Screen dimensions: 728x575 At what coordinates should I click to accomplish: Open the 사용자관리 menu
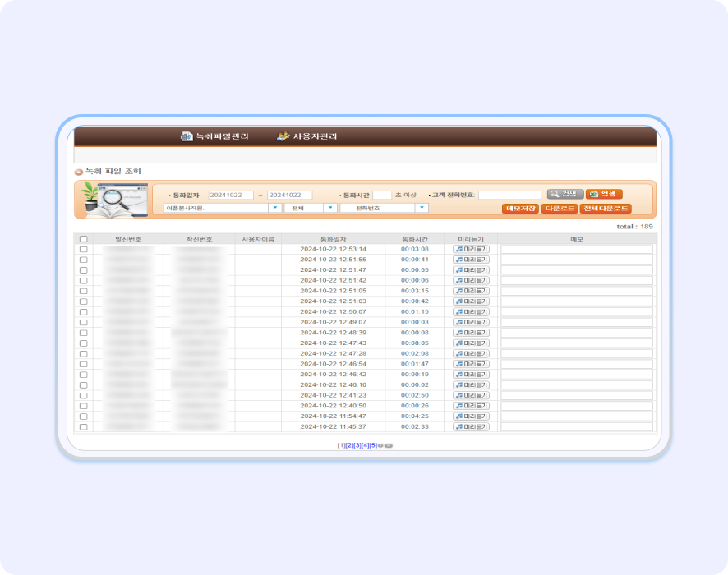[307, 136]
